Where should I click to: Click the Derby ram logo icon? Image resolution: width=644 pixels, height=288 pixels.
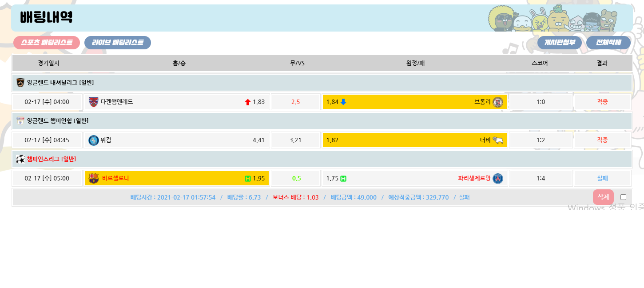coord(498,140)
